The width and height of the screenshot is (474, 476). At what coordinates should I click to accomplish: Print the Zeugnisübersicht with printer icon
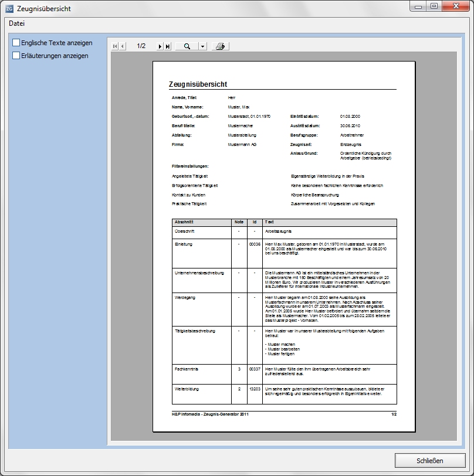[221, 46]
